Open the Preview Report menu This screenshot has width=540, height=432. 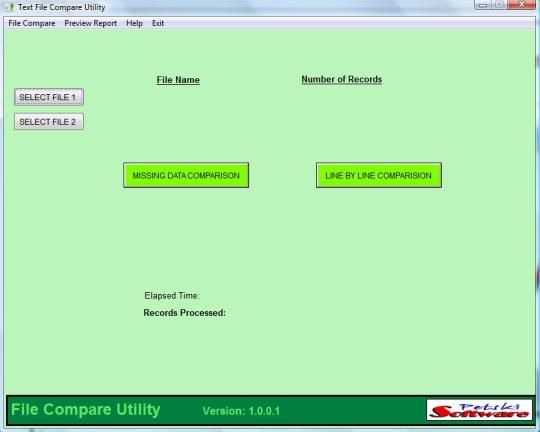91,23
